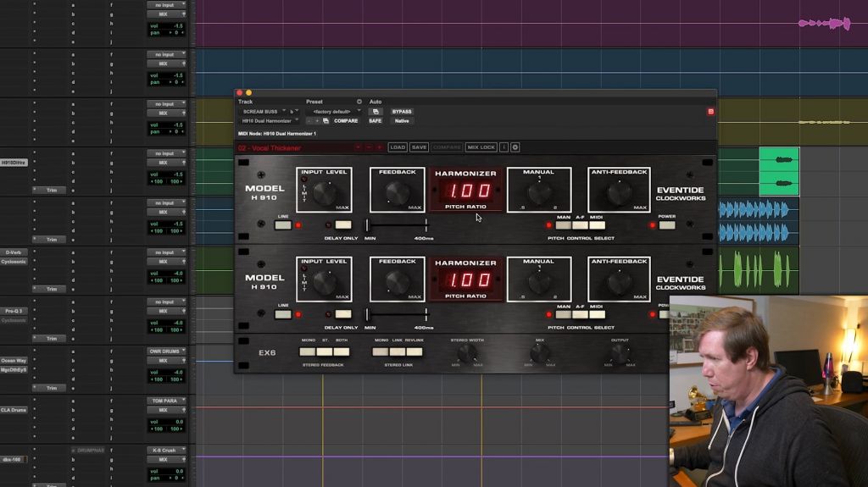The image size is (868, 487).
Task: Select ST. stereo feedback mode
Action: point(325,352)
